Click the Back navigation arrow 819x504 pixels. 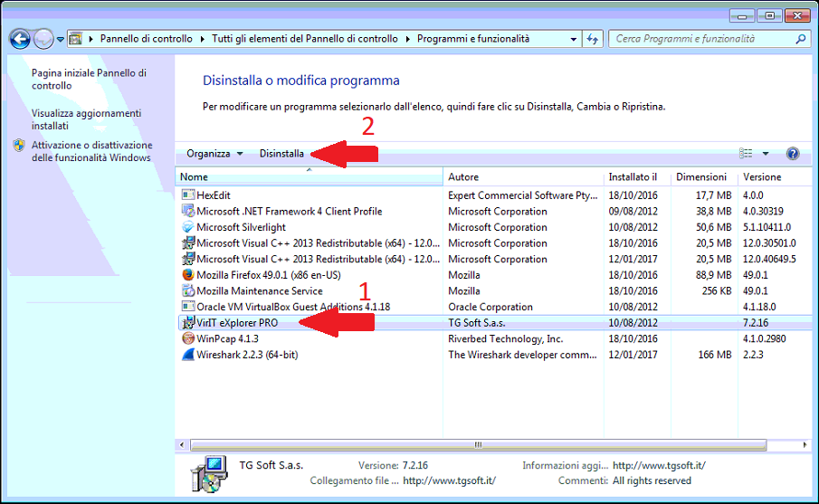(x=21, y=39)
